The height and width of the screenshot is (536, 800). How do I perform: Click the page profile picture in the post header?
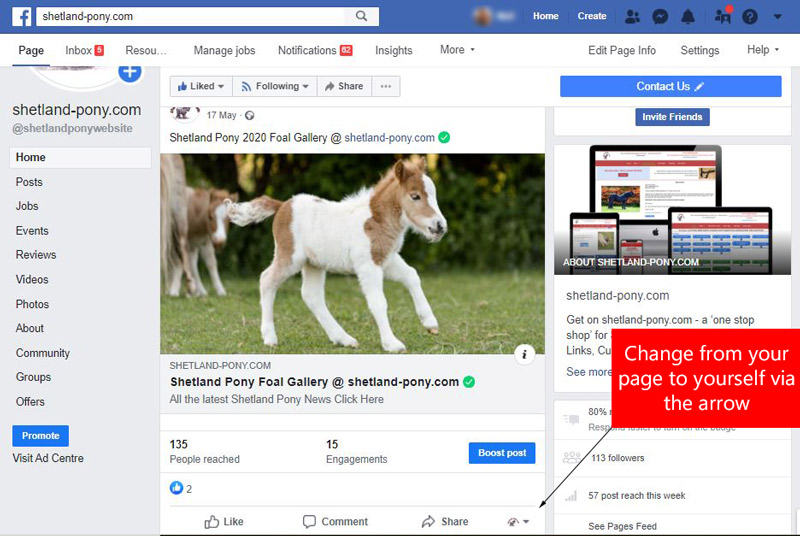point(183,113)
